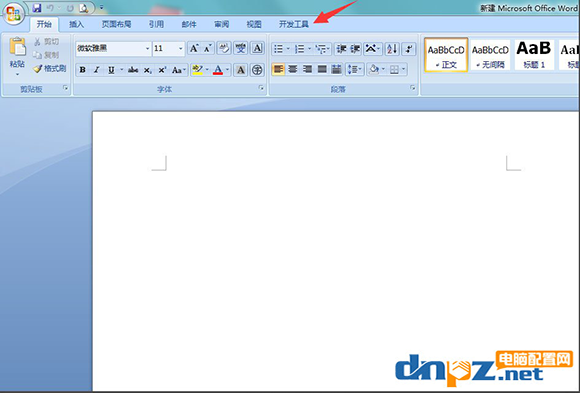
Task: Select the Format Painter tool
Action: point(50,69)
